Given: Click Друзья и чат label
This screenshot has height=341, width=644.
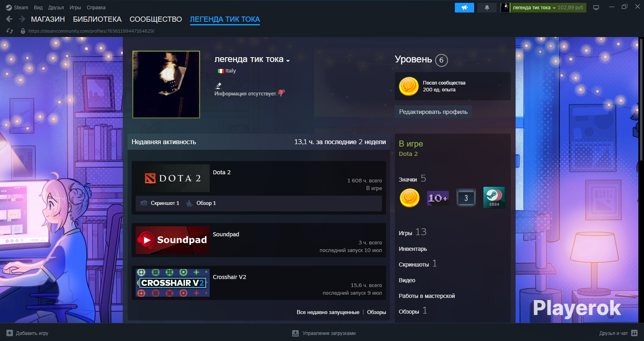Looking at the screenshot, I should pyautogui.click(x=613, y=333).
